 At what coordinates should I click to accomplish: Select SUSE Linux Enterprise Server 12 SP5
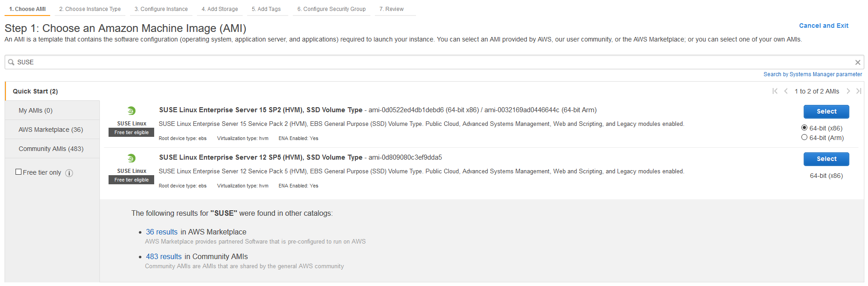[x=826, y=159]
